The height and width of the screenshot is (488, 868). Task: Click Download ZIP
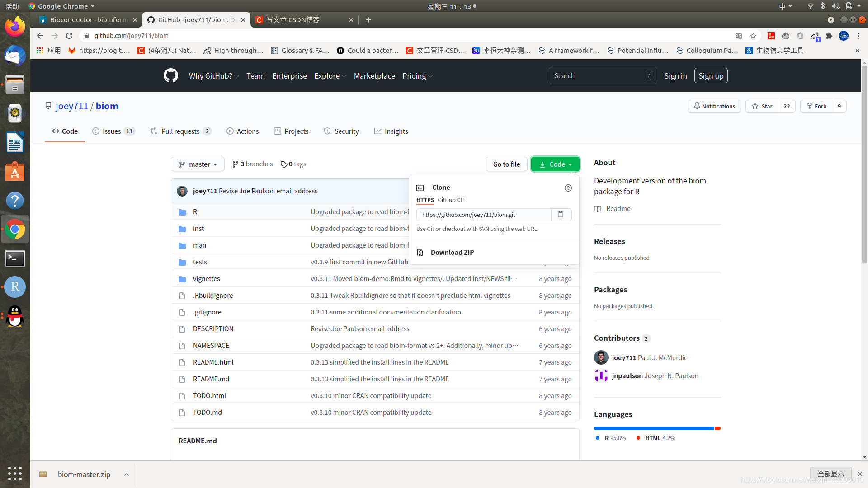[452, 253]
